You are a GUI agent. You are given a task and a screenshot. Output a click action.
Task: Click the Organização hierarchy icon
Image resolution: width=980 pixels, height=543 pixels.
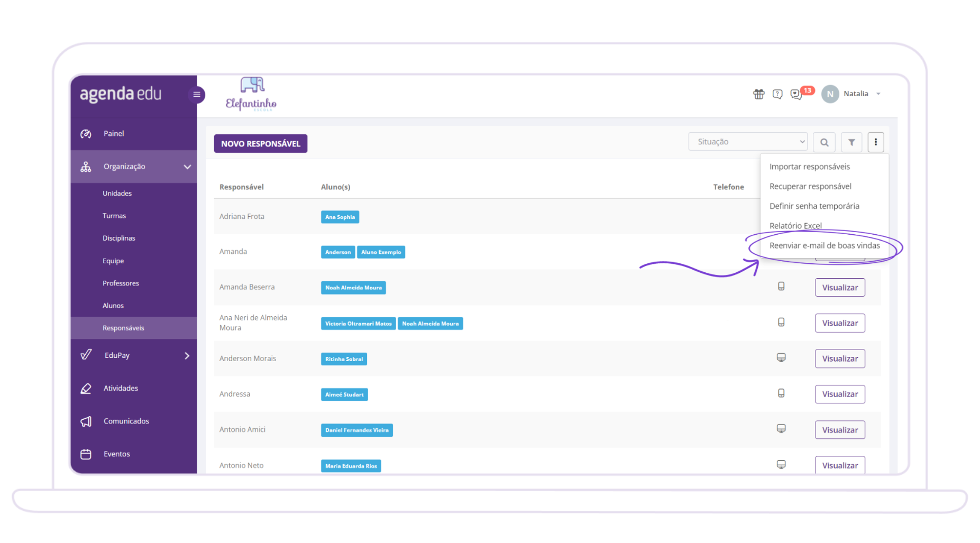(x=86, y=167)
